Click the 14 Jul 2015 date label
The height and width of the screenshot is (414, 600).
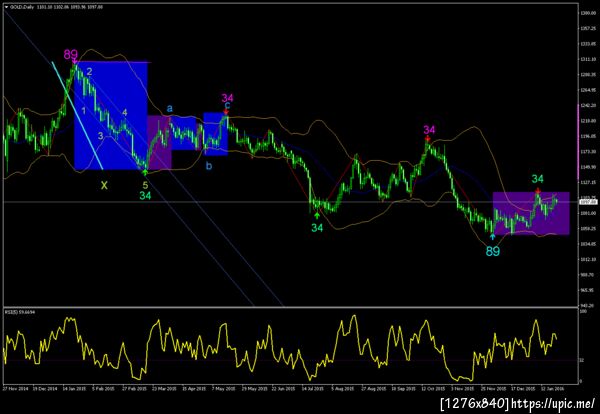[x=312, y=388]
